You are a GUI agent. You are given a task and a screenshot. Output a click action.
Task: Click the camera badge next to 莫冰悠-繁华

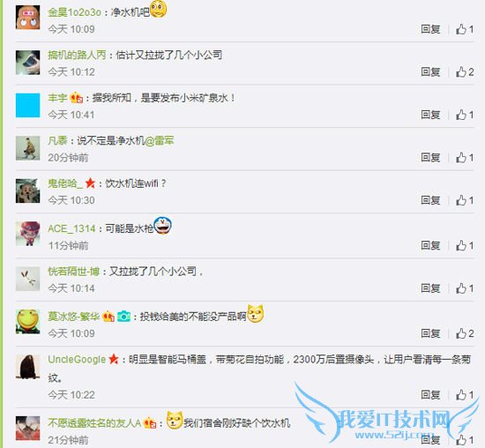click(x=123, y=317)
